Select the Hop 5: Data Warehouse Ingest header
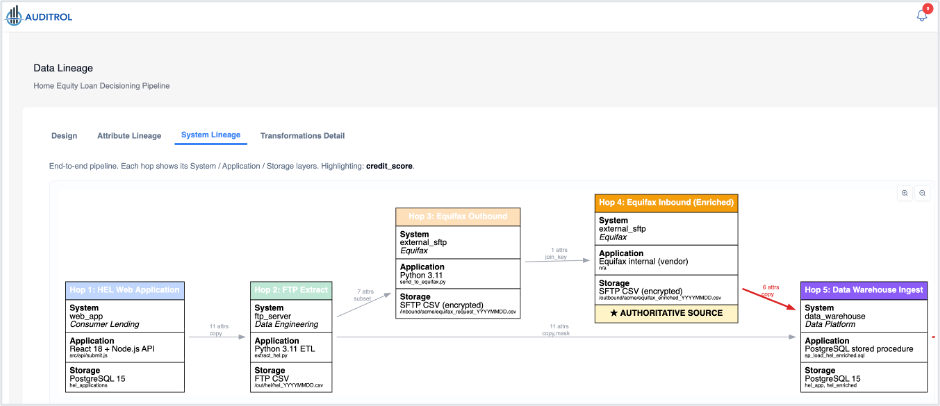Image resolution: width=940 pixels, height=406 pixels. pos(864,290)
